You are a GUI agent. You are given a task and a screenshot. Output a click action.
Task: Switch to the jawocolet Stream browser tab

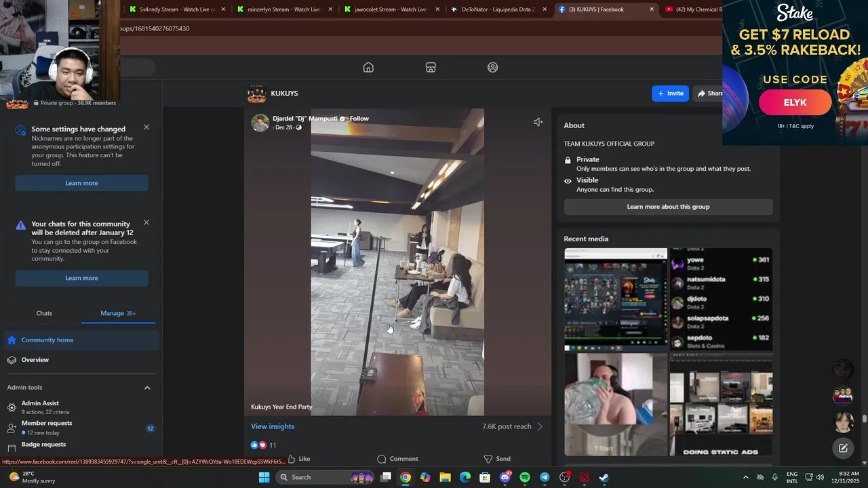392,9
